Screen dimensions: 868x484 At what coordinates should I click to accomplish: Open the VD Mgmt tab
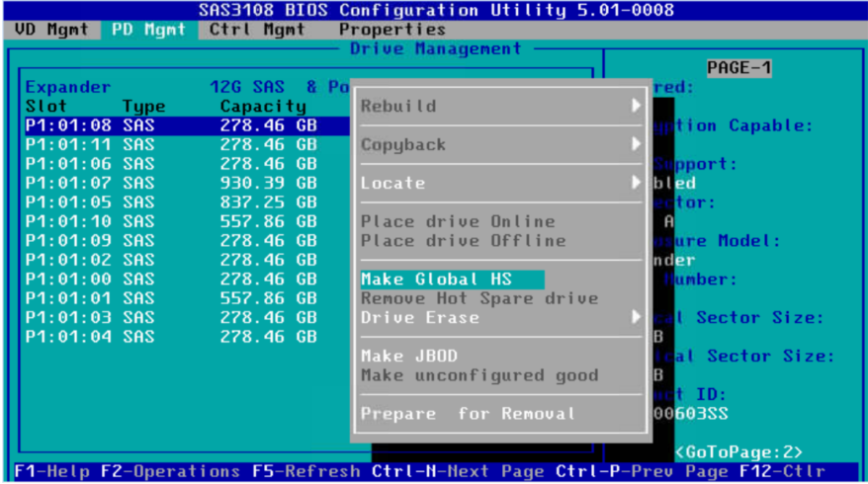click(x=51, y=30)
